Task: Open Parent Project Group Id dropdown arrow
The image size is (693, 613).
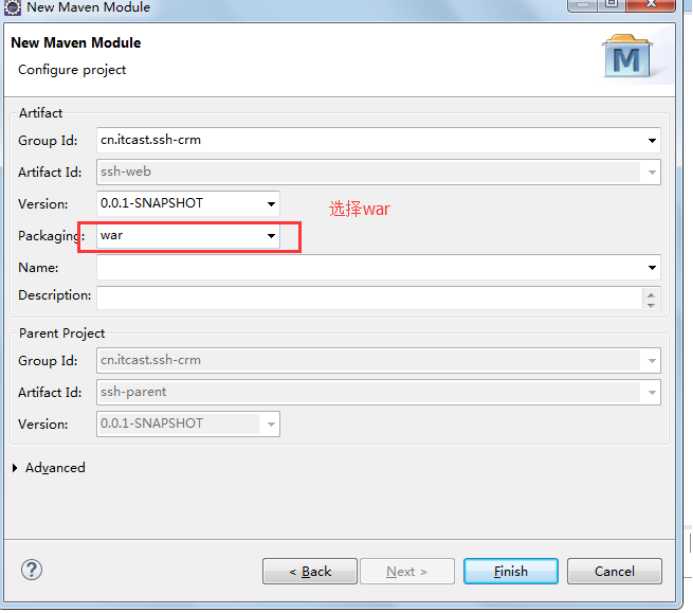Action: pyautogui.click(x=652, y=361)
